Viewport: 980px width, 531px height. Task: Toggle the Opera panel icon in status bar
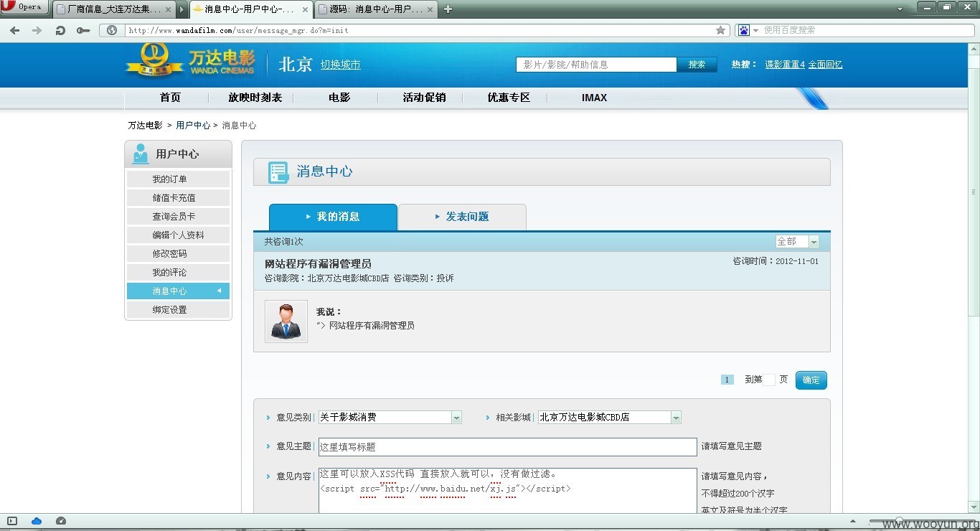point(12,521)
